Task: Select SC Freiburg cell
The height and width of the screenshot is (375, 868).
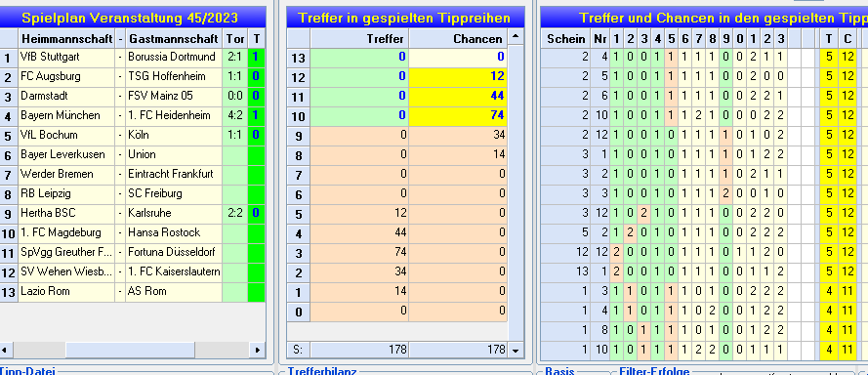Action: pos(174,193)
